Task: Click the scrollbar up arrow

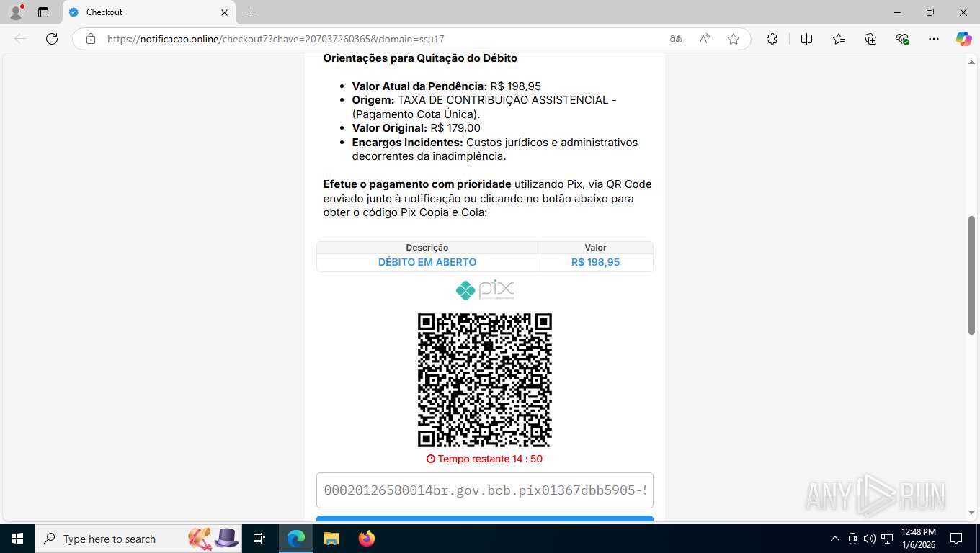Action: tap(971, 61)
